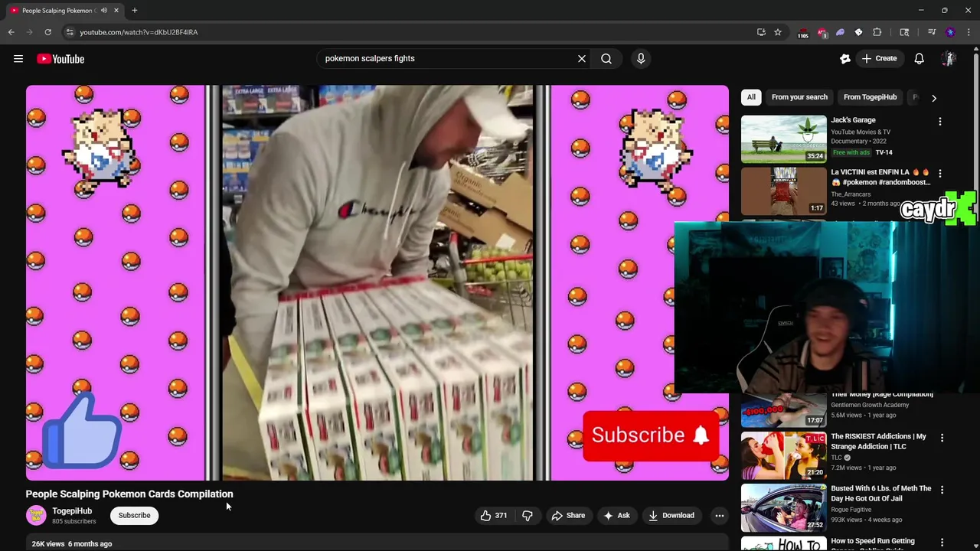980x551 pixels.
Task: Open the Chrome profile avatar
Action: 950,32
